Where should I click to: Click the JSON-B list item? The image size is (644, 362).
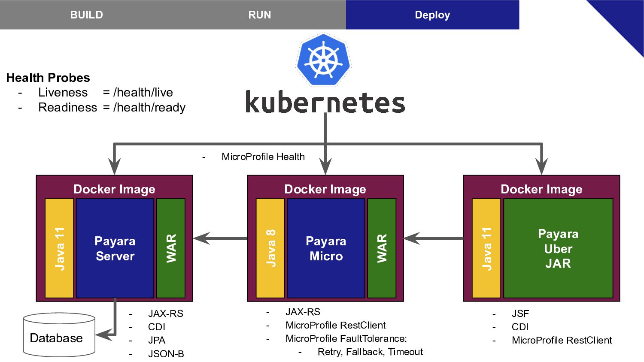point(166,354)
